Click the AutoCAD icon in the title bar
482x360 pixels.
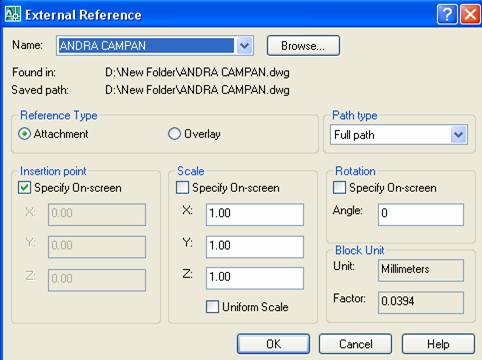pos(13,14)
